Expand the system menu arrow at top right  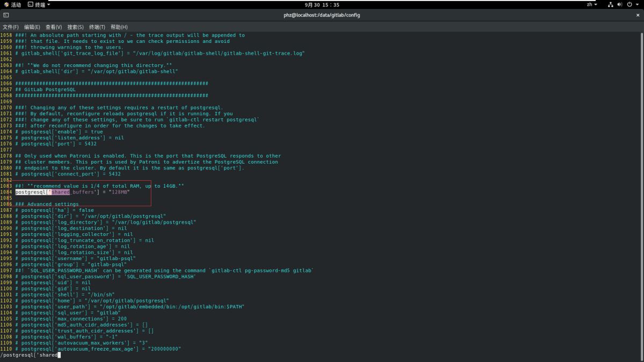tap(637, 5)
